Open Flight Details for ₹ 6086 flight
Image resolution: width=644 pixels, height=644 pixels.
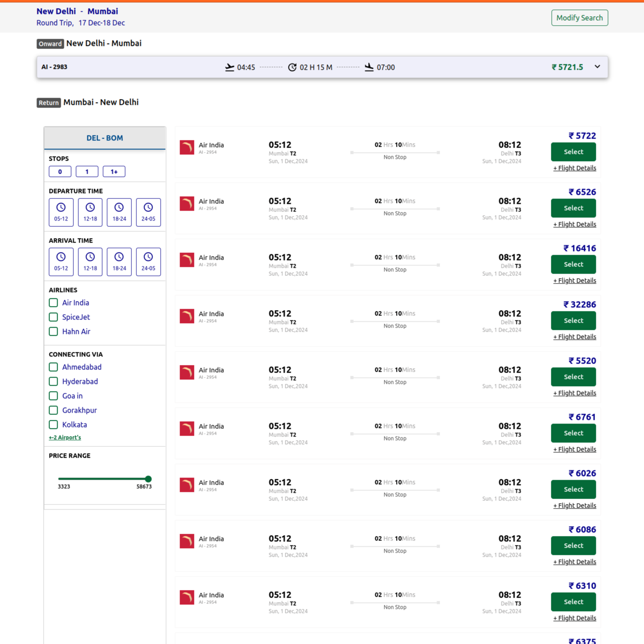pyautogui.click(x=575, y=562)
